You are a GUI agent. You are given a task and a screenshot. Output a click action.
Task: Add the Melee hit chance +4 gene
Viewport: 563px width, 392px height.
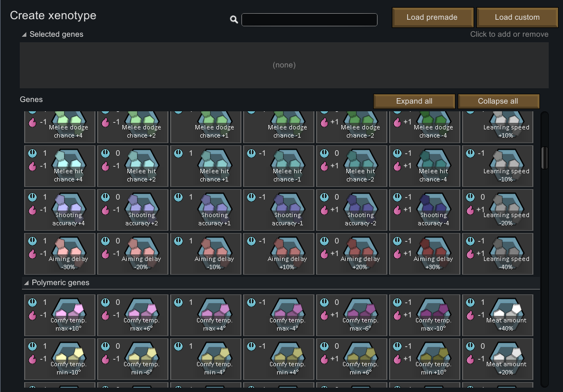tap(60, 166)
